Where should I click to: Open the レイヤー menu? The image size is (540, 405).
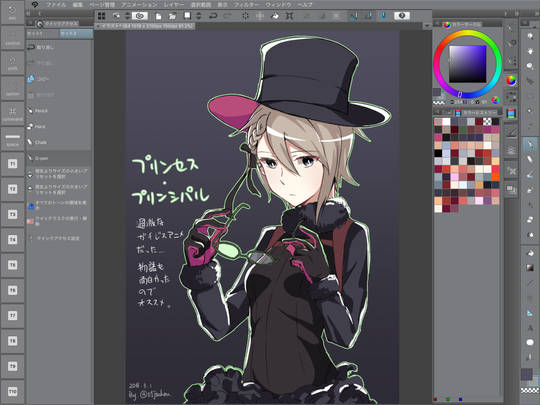click(x=174, y=5)
